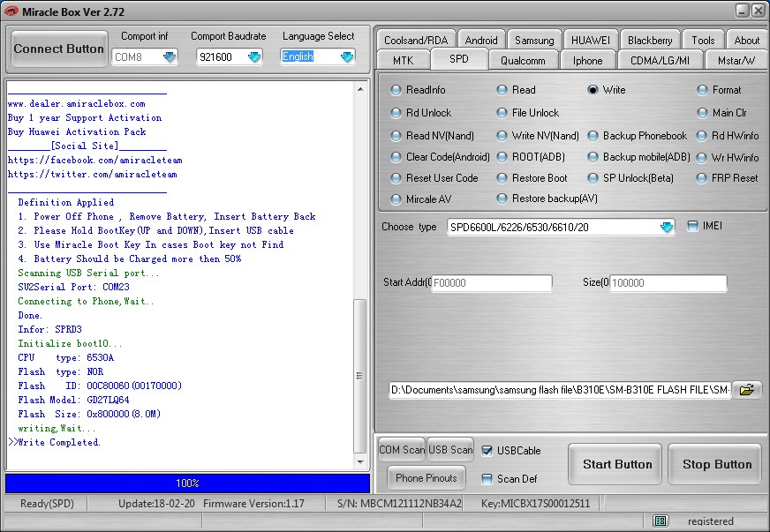Screen dimensions: 770x532
Task: Click the log scrollbar down arrow
Action: pos(360,461)
